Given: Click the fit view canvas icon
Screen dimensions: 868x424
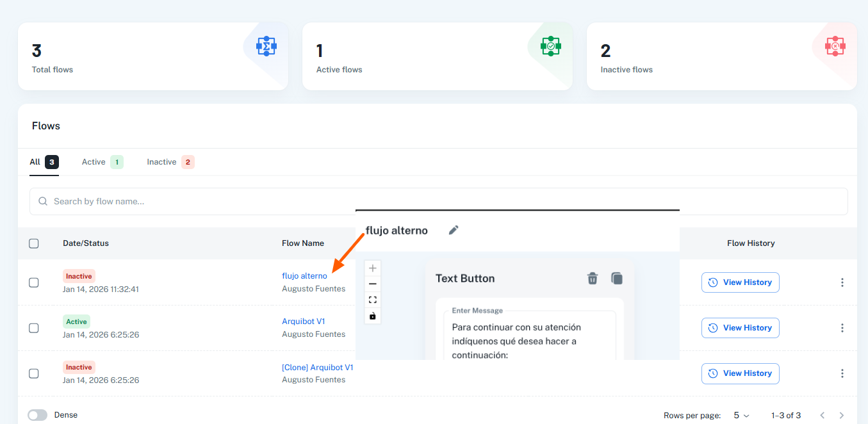Looking at the screenshot, I should pos(373,300).
